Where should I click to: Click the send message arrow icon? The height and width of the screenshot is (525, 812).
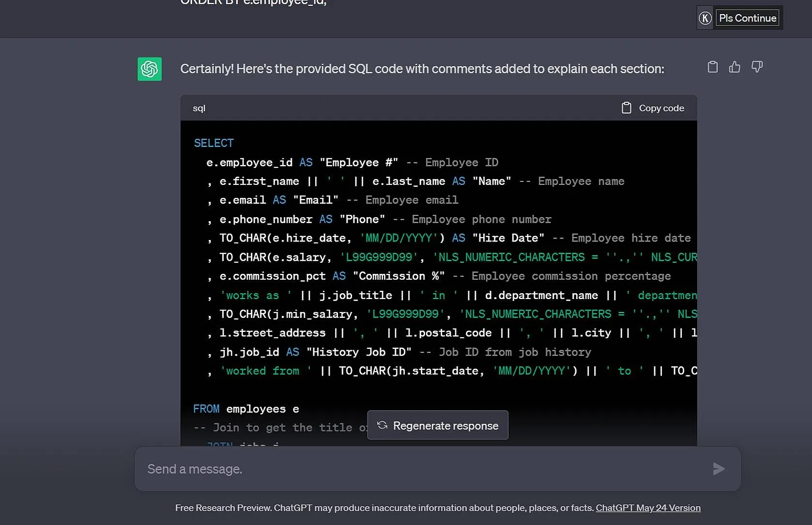tap(719, 468)
